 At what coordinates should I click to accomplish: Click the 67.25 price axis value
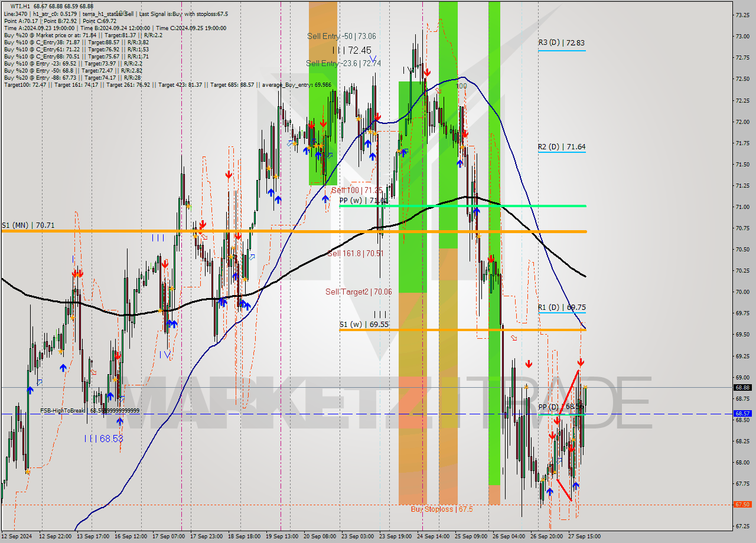pos(742,526)
